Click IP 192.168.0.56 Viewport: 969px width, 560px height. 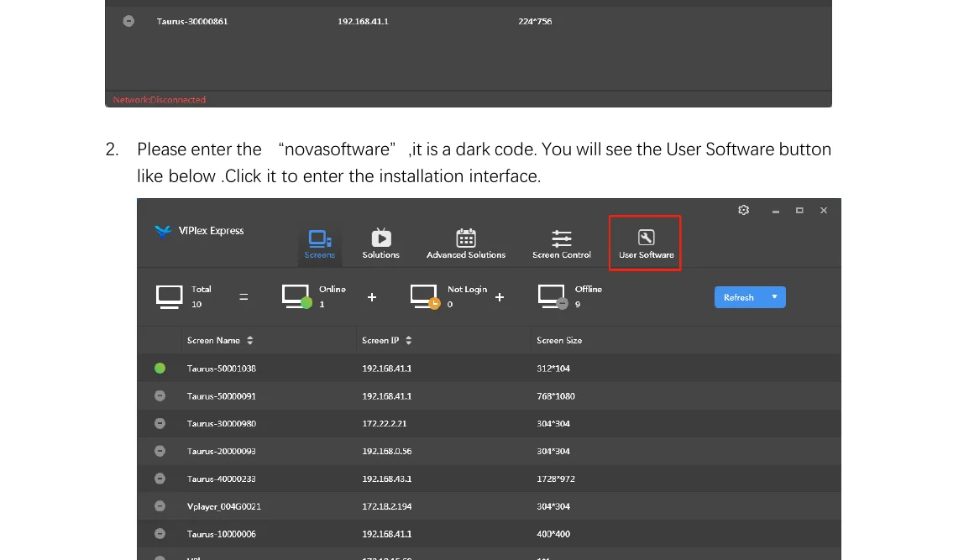point(387,451)
